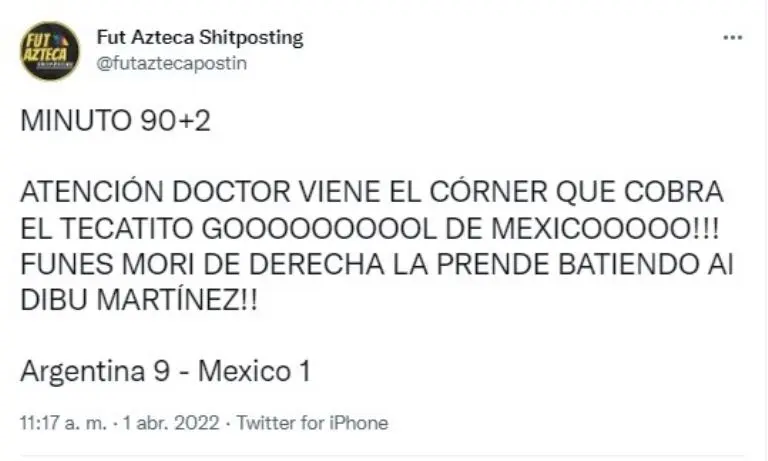Click the MEXICOOOOO!!! text
768x461 pixels.
pyautogui.click(x=605, y=228)
